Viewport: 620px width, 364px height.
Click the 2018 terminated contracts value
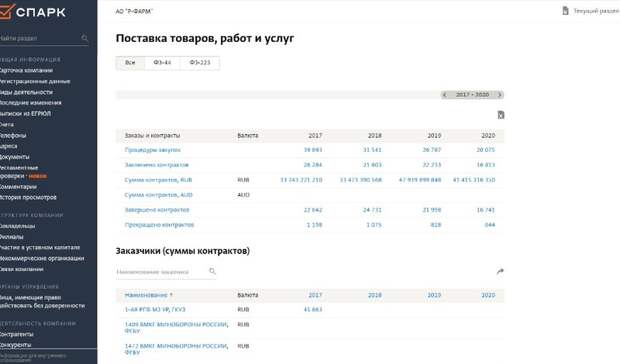pos(374,225)
